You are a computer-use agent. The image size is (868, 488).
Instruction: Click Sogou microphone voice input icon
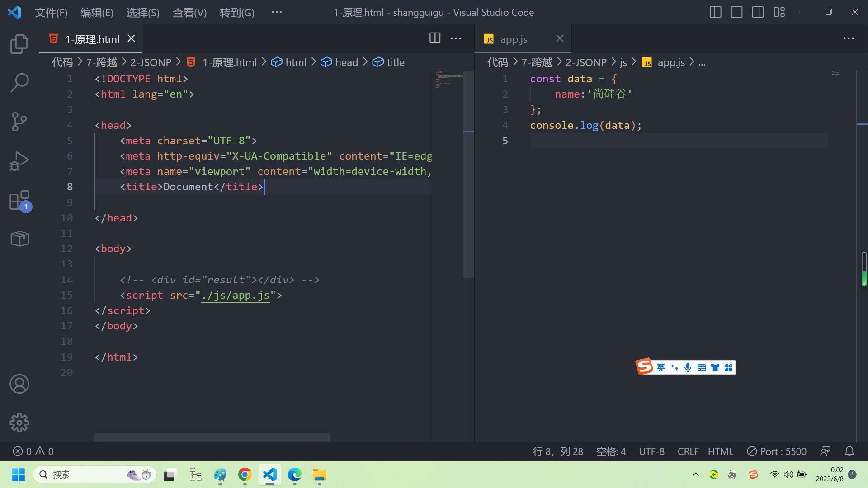point(688,367)
